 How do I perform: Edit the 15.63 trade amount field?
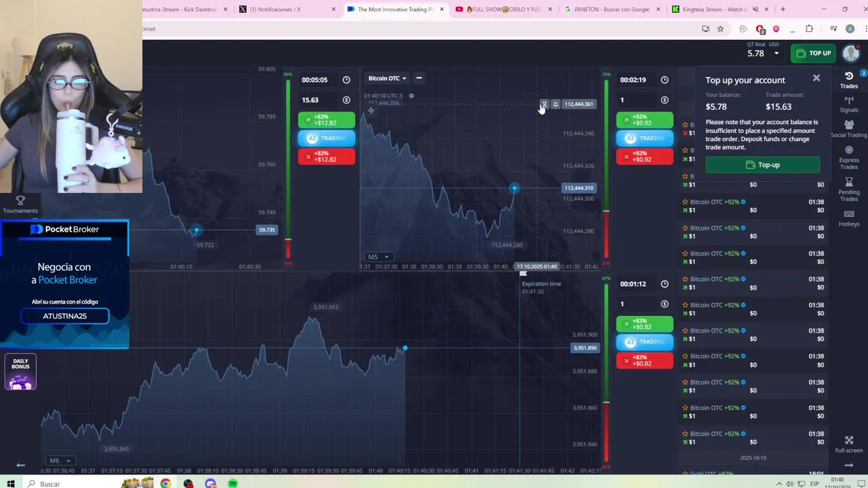[326, 100]
